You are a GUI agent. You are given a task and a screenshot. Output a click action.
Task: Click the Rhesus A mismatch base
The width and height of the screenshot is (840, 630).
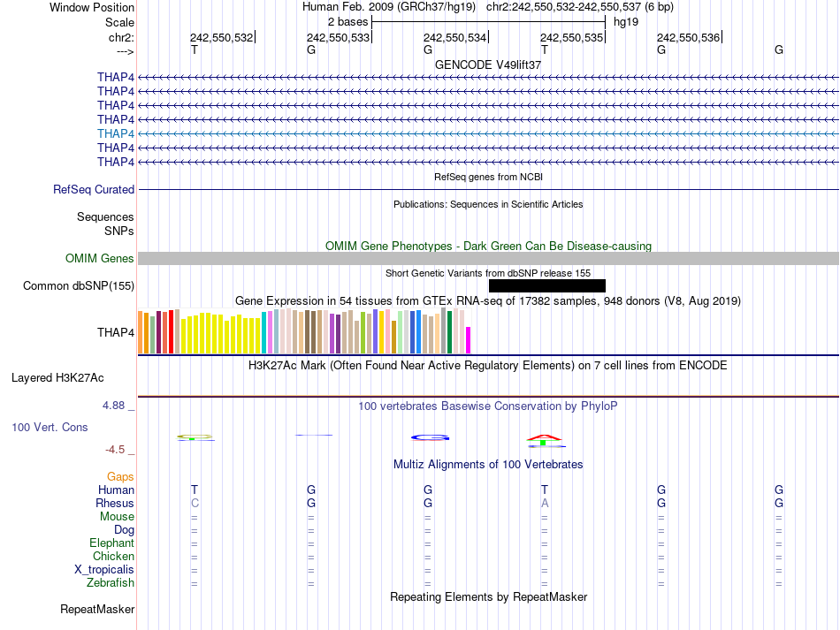545,503
